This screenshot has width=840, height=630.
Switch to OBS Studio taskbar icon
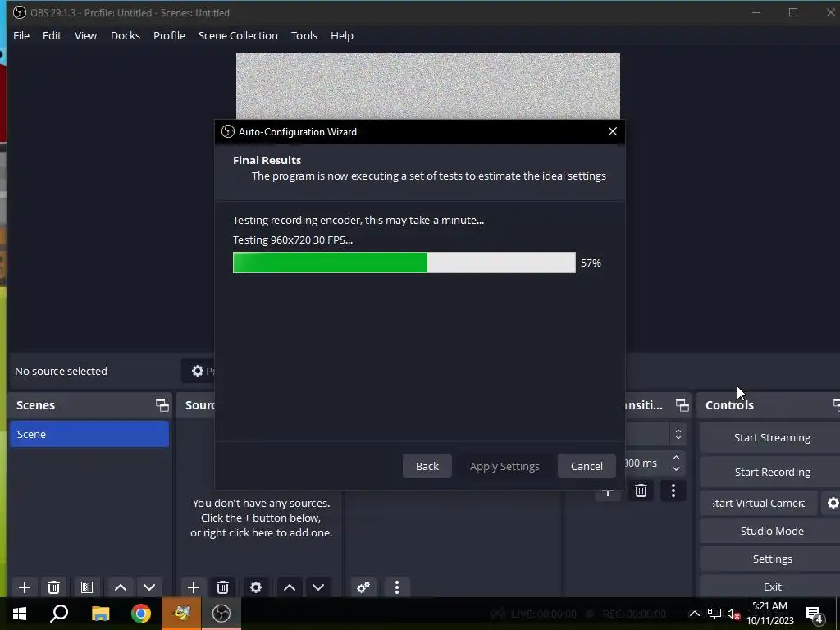(221, 614)
